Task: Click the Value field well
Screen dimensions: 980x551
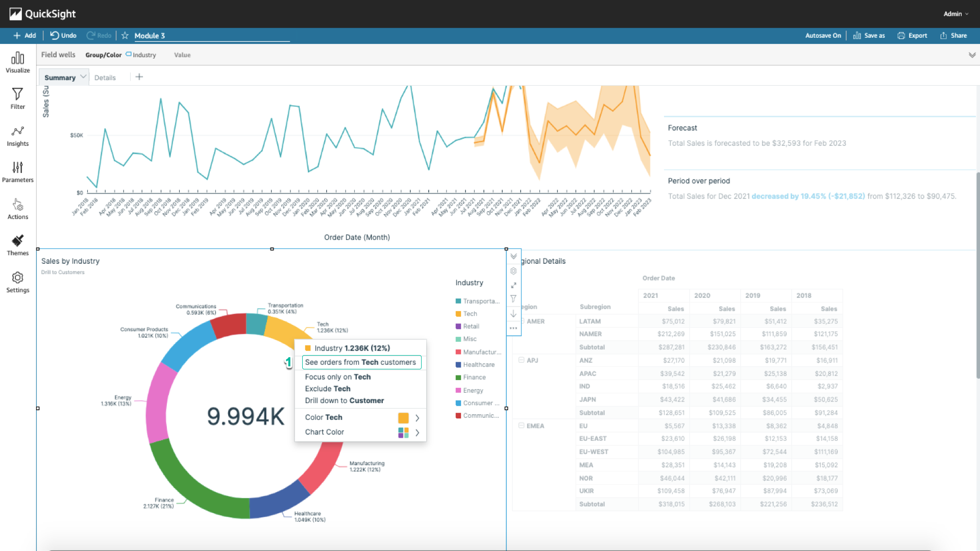Action: pyautogui.click(x=182, y=55)
